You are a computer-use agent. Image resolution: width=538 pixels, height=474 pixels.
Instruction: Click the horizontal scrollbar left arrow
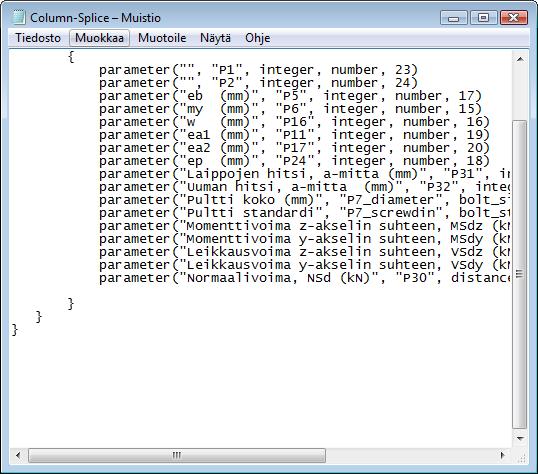point(18,455)
